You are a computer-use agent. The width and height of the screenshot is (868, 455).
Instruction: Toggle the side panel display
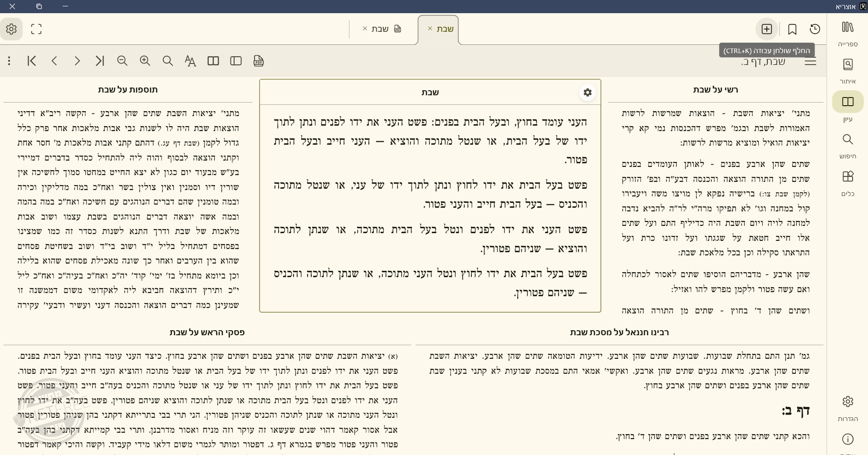tap(236, 61)
